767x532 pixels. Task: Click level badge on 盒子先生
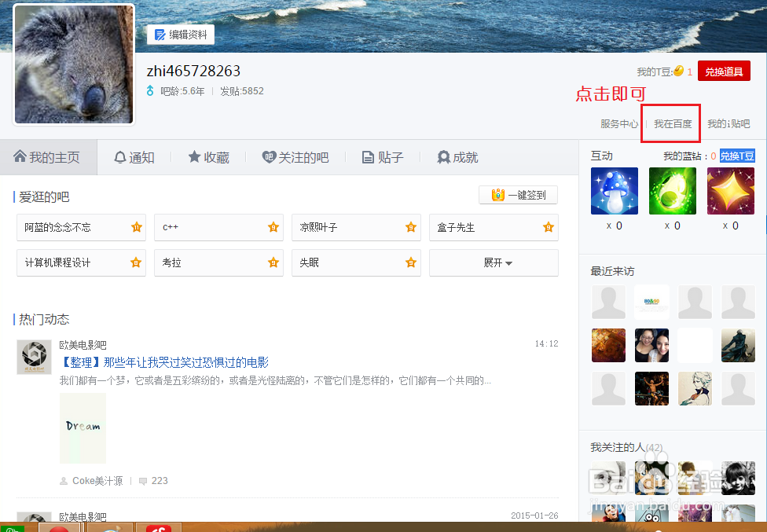(x=549, y=227)
